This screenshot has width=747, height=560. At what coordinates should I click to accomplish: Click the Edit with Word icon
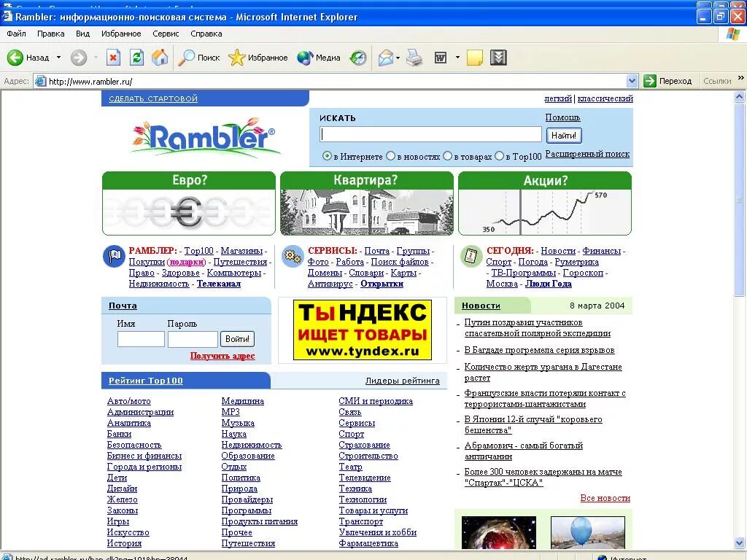pos(441,58)
